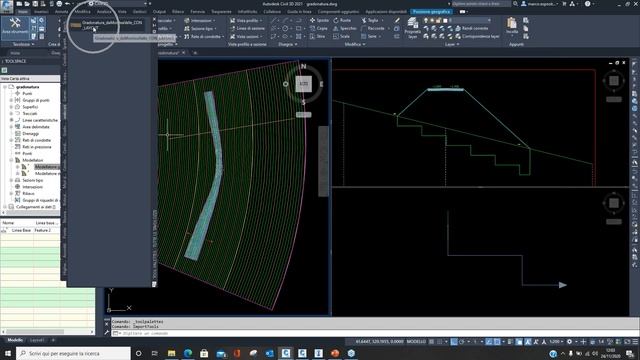Click the Toolspace tree horizontal scrollbar
Viewport: 640px width, 360px height.
(31, 213)
